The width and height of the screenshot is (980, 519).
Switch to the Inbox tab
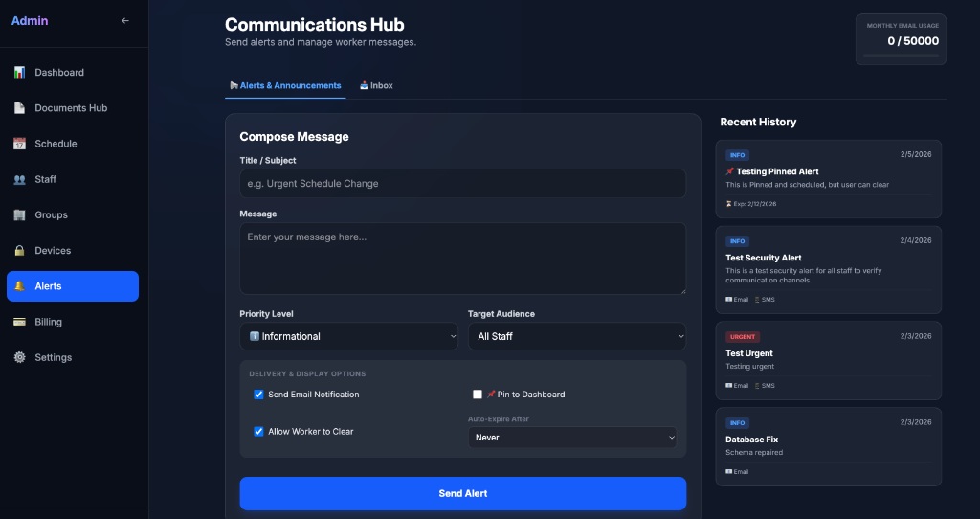pos(376,85)
